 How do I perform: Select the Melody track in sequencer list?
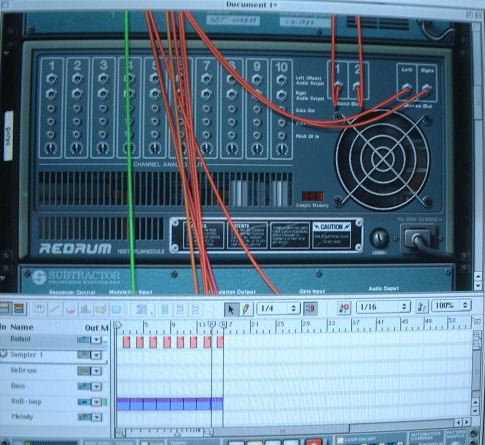pos(22,417)
